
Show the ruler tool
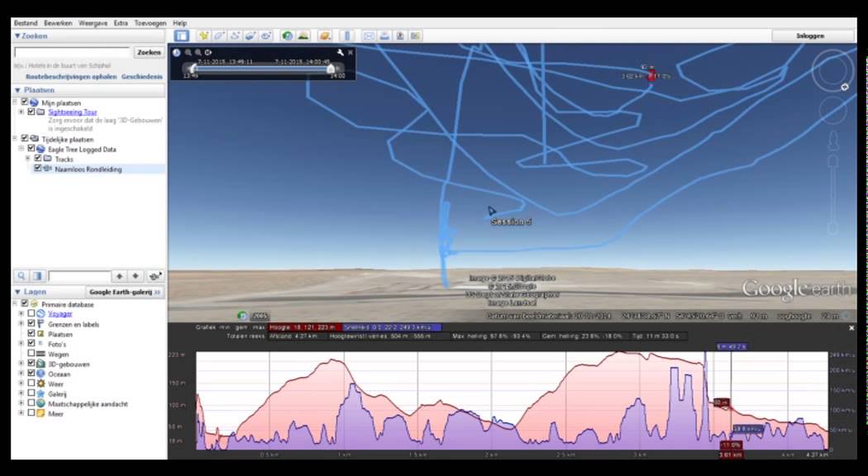click(347, 36)
